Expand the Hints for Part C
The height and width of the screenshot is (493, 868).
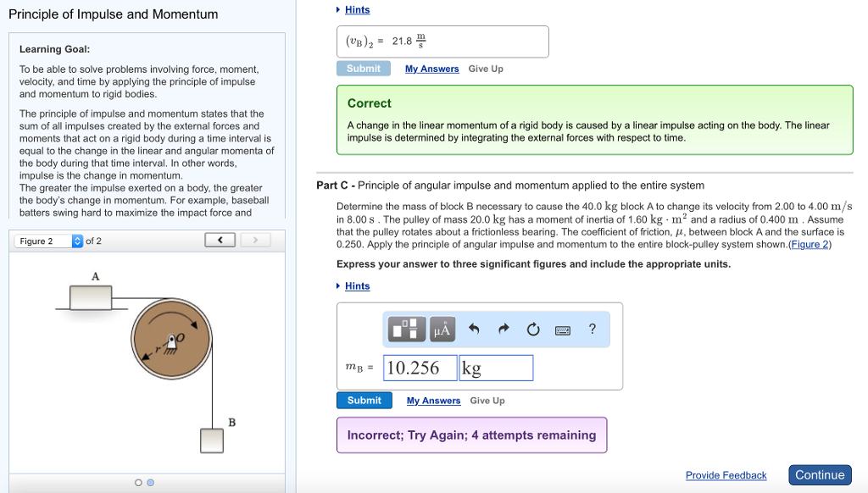[356, 285]
